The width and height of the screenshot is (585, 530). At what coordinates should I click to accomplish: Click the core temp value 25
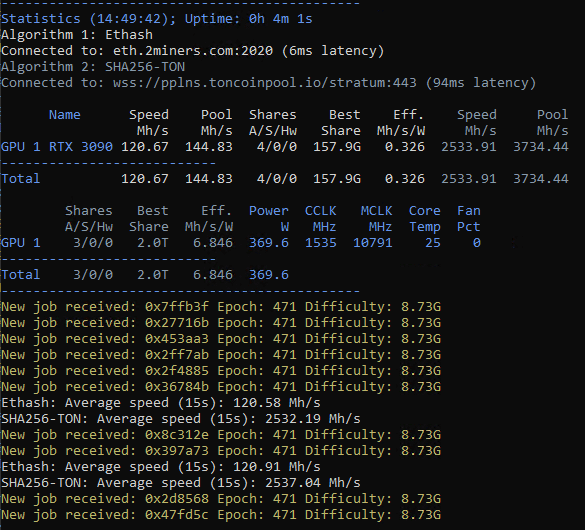(x=433, y=243)
